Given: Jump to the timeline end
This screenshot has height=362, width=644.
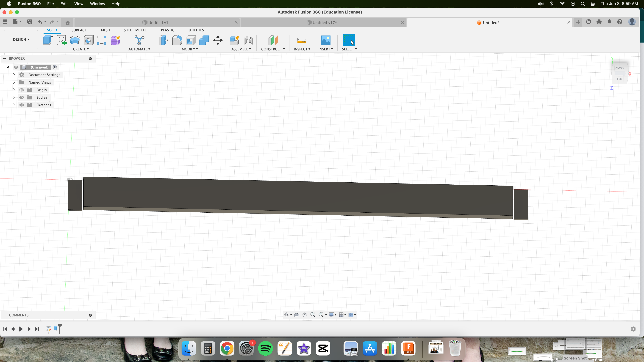Looking at the screenshot, I should 37,329.
